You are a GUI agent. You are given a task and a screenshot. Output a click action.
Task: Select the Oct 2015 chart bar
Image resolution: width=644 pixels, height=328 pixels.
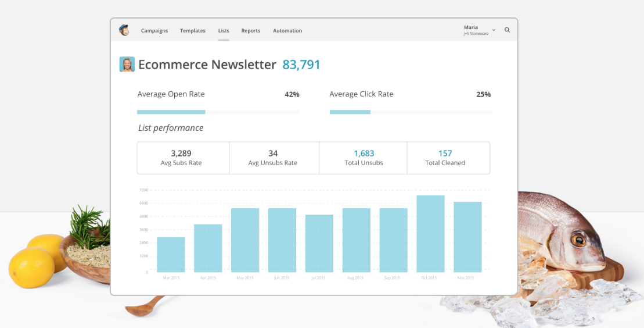click(x=430, y=234)
